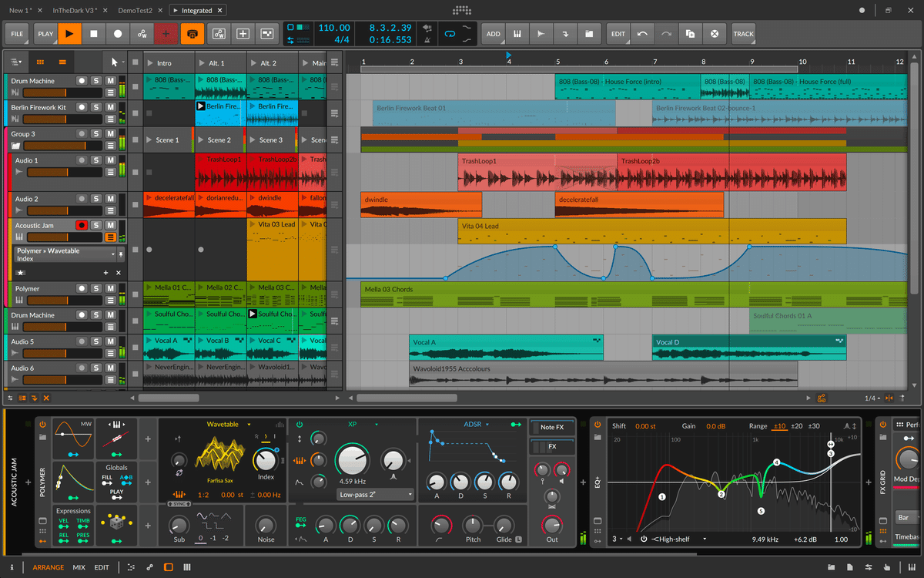924x578 pixels.
Task: Open the ADSR envelope type dropdown
Action: click(x=475, y=424)
